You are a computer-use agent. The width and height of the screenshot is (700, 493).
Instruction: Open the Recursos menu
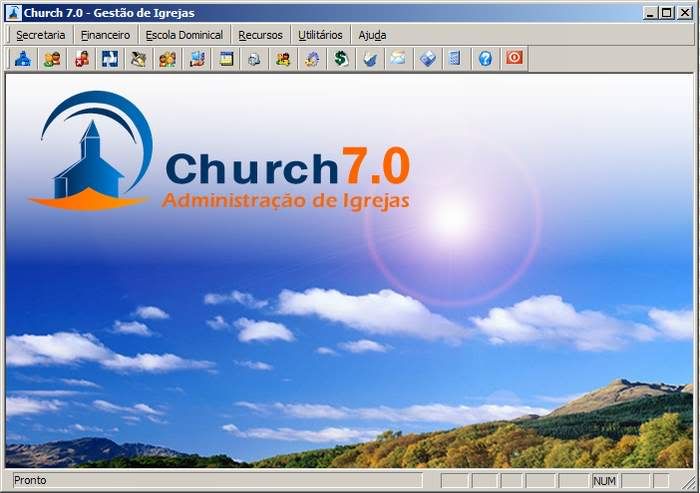coord(260,35)
